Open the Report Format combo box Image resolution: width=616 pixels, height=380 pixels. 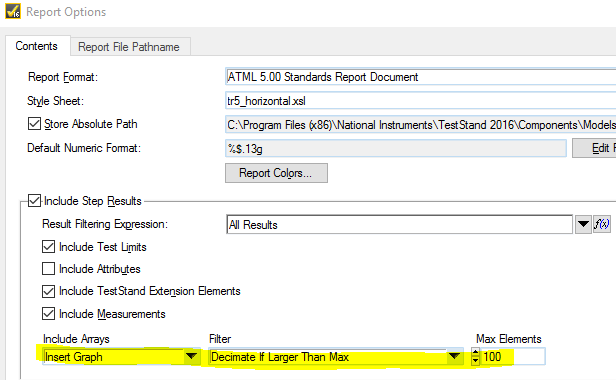coord(421,77)
